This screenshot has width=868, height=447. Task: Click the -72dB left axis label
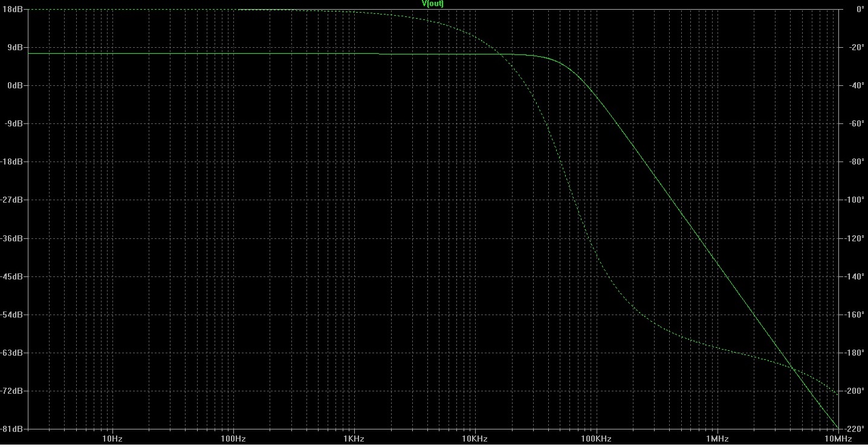click(x=13, y=391)
